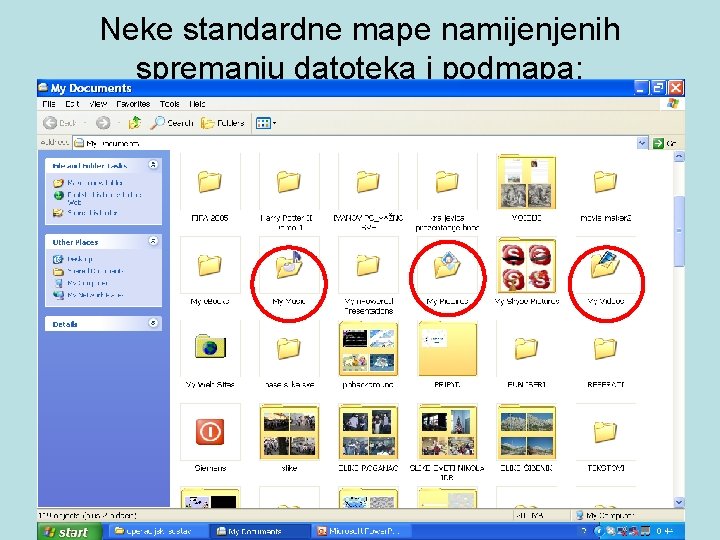
Task: Click the Forward arrow button
Action: click(x=103, y=123)
